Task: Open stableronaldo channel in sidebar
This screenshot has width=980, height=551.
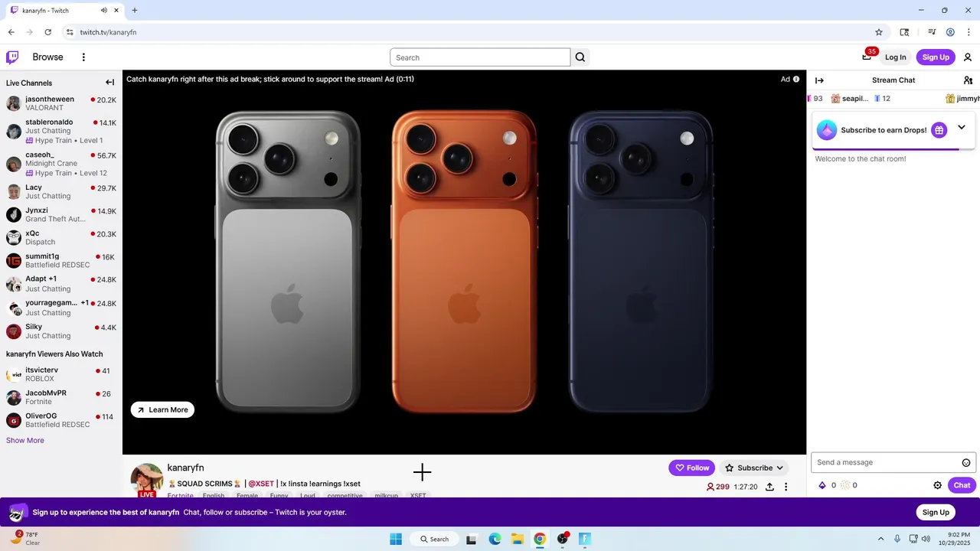Action: [61, 131]
